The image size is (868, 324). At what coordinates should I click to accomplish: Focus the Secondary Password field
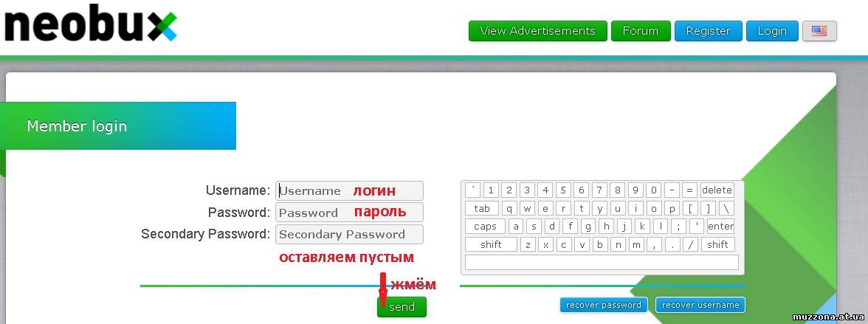tap(349, 234)
